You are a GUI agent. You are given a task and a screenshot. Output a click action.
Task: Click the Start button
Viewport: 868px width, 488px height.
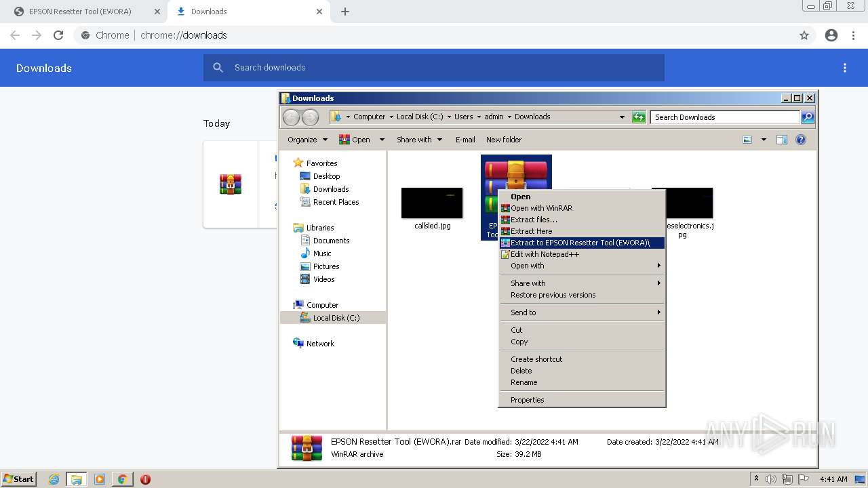[x=18, y=479]
